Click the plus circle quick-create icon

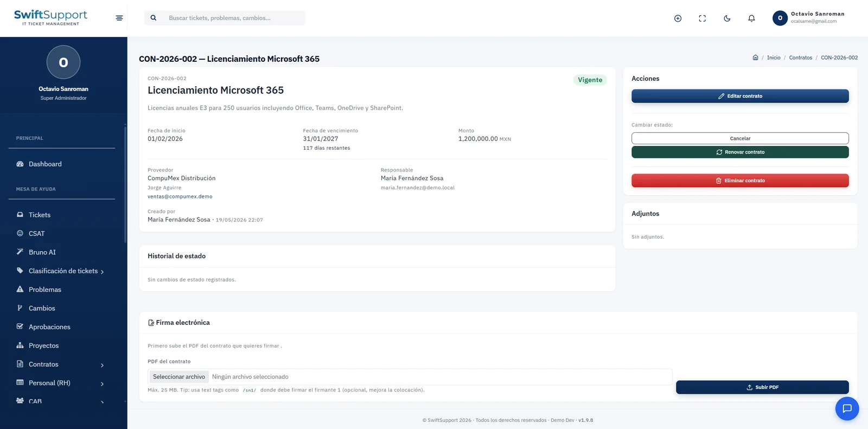click(678, 18)
